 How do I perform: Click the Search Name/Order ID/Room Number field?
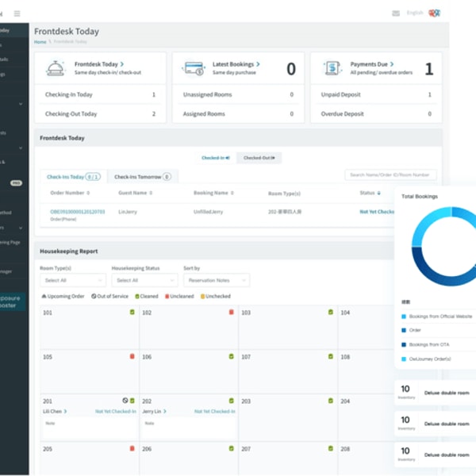pyautogui.click(x=390, y=175)
